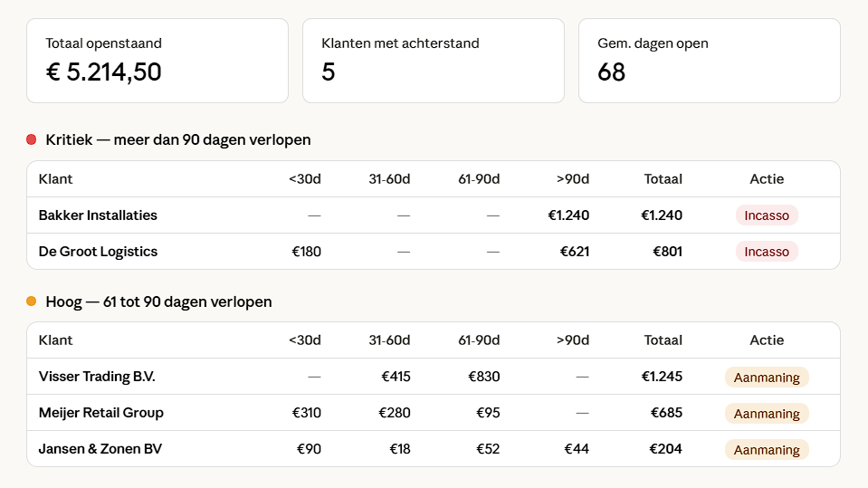Click the orange Hoog status dot
The height and width of the screenshot is (488, 868).
(x=31, y=301)
